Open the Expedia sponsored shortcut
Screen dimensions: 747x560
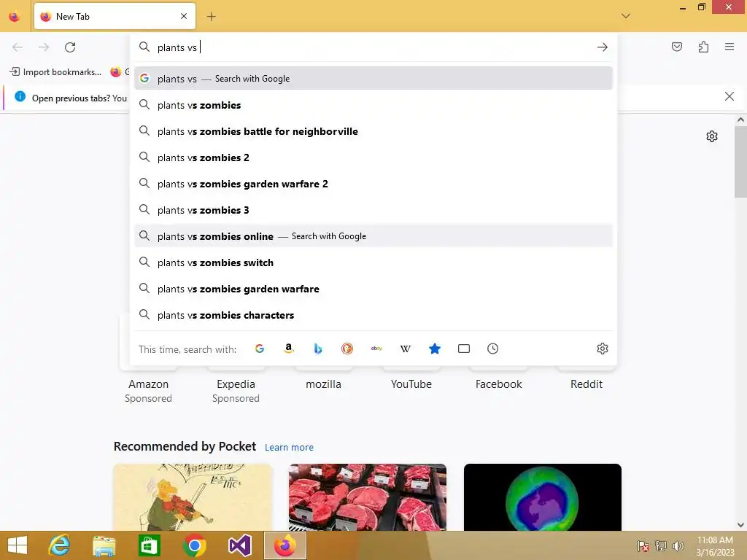[x=236, y=384]
